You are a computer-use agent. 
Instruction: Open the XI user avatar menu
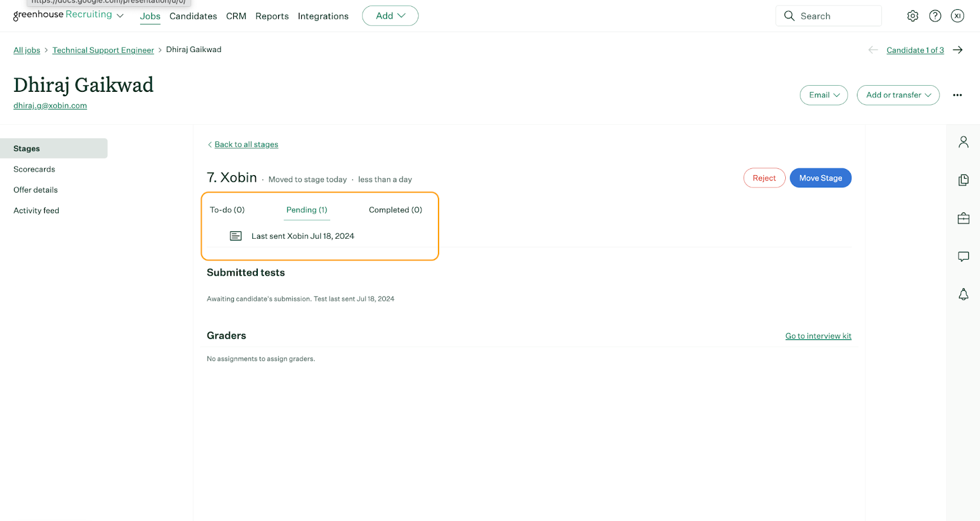click(958, 16)
